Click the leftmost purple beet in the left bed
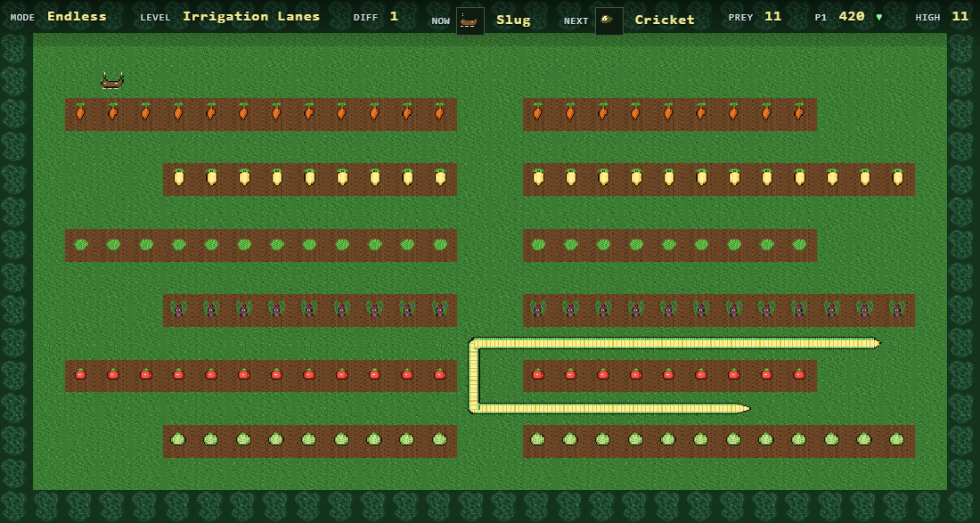980x523 pixels. (x=179, y=308)
